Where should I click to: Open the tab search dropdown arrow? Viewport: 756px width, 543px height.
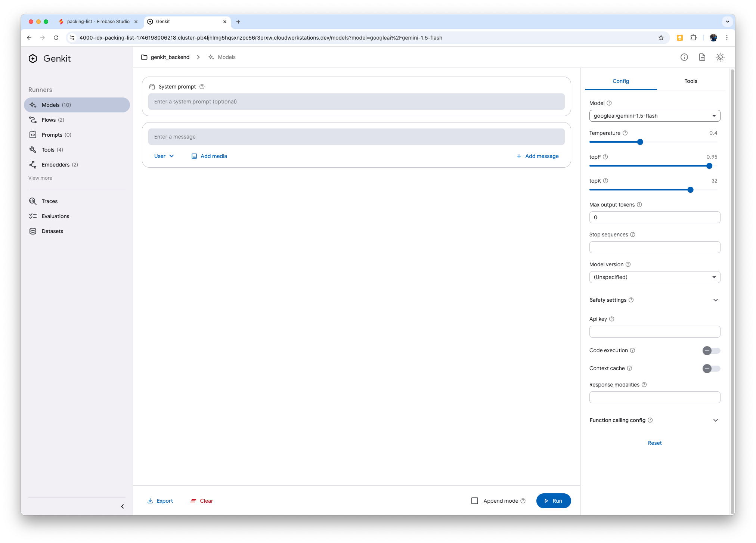coord(727,22)
